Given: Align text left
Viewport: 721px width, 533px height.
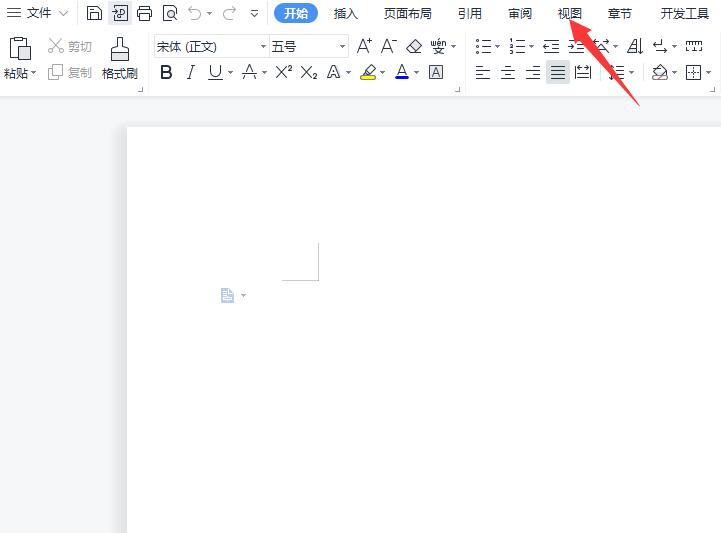Looking at the screenshot, I should coord(483,72).
